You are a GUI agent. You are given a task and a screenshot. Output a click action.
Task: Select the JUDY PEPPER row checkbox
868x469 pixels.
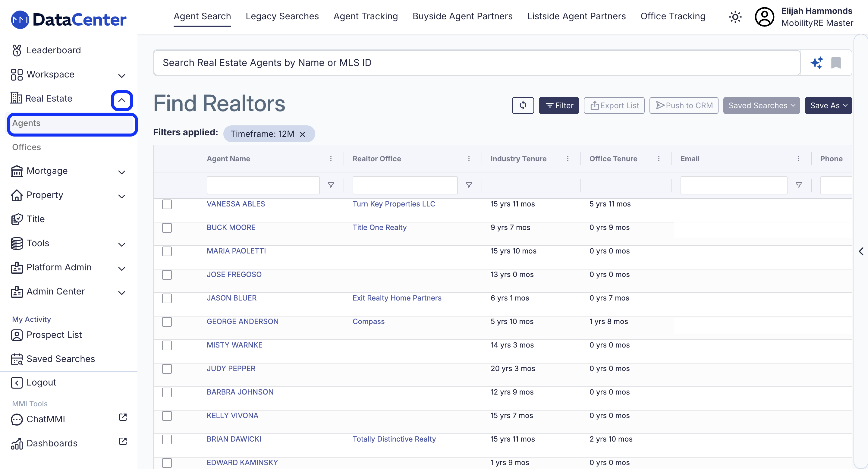click(167, 369)
